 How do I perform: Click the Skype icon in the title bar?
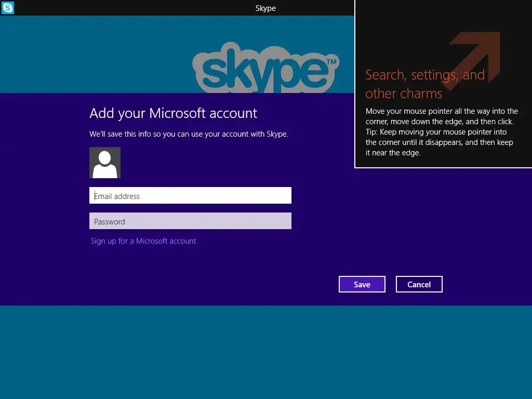pos(7,7)
